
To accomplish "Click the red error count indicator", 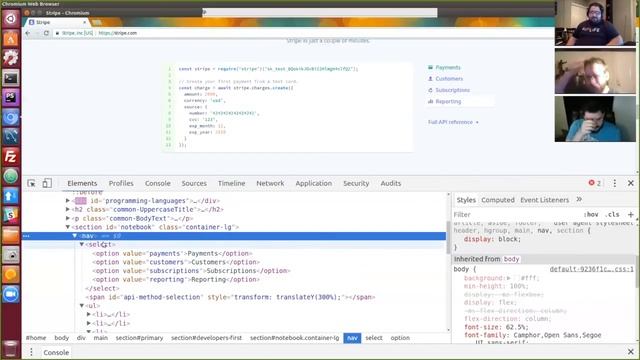I will [595, 183].
